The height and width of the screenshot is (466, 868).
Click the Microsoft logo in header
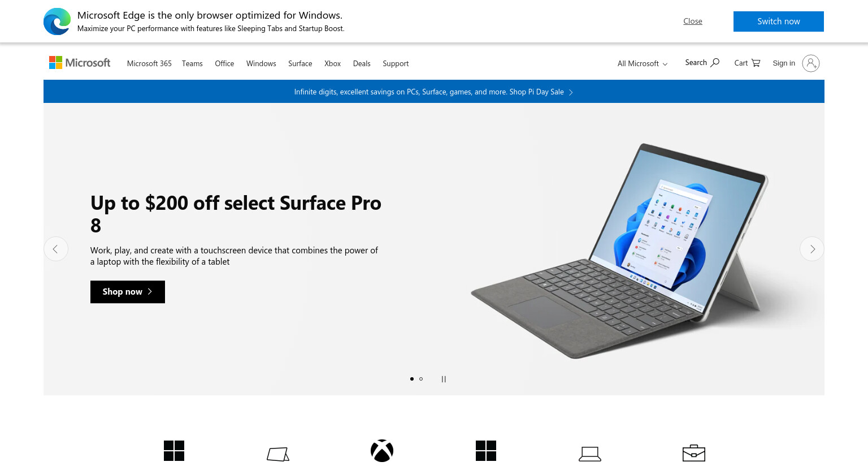click(x=80, y=63)
